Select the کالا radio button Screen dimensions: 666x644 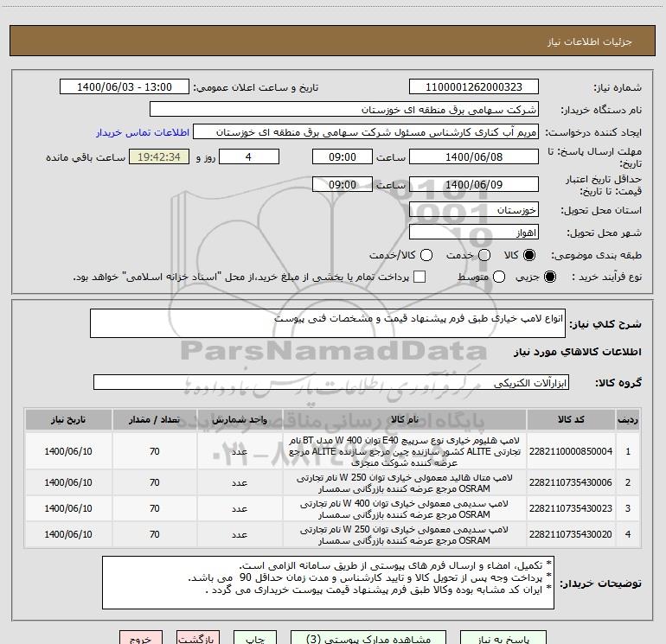(530, 256)
